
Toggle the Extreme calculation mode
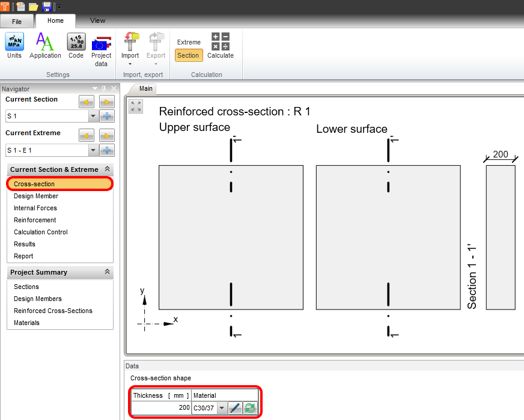coord(188,41)
